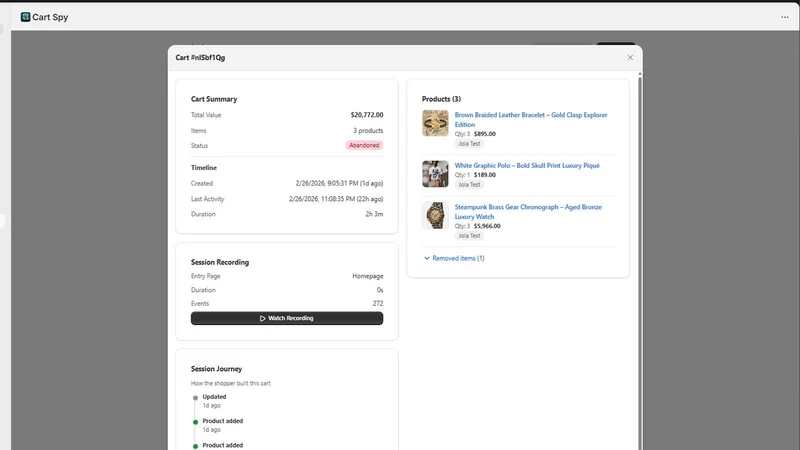This screenshot has width=800, height=450.
Task: Click the Cart #nlSbf1Qg dialog title
Action: pyautogui.click(x=200, y=58)
